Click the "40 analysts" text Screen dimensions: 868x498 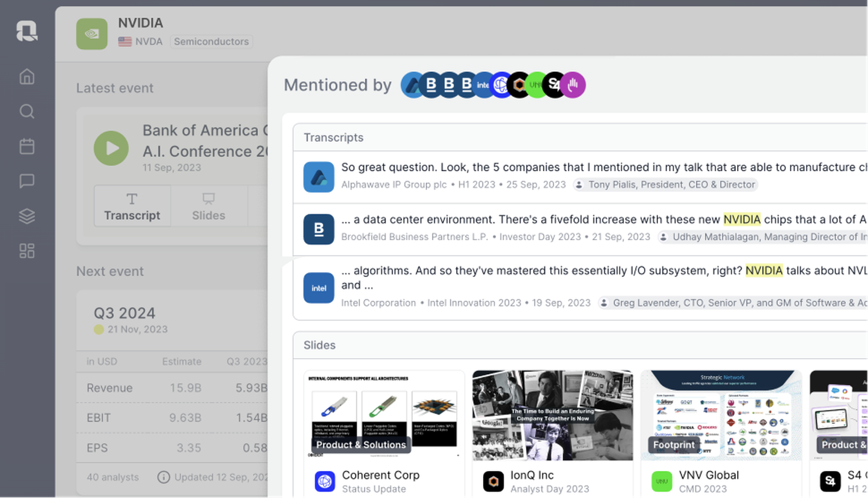tap(113, 477)
